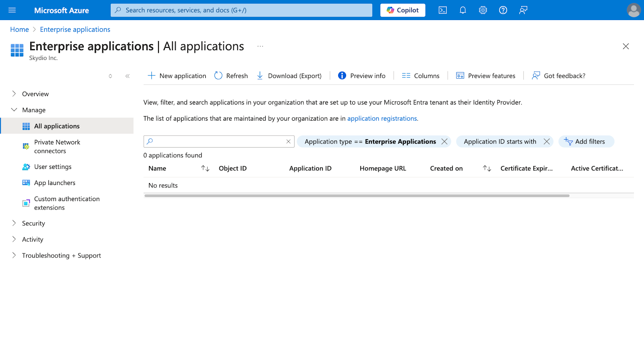Sort by Created on column arrows

click(x=487, y=169)
